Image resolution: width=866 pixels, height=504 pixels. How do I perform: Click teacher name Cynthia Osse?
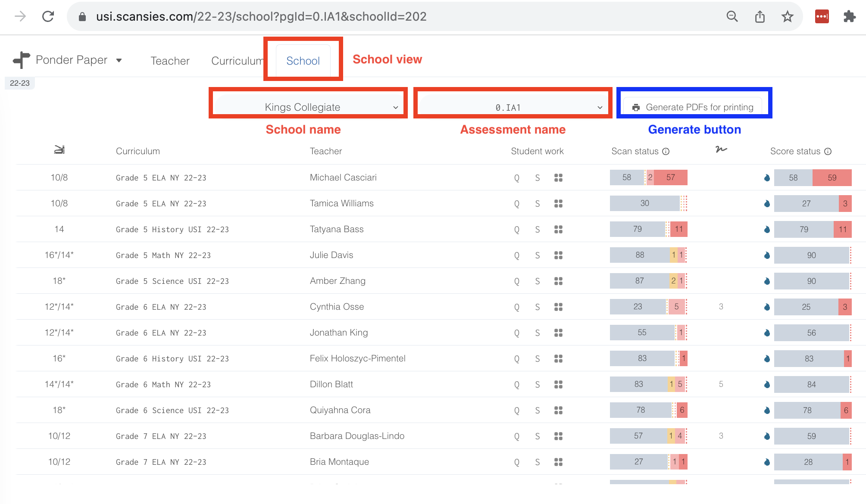(337, 307)
